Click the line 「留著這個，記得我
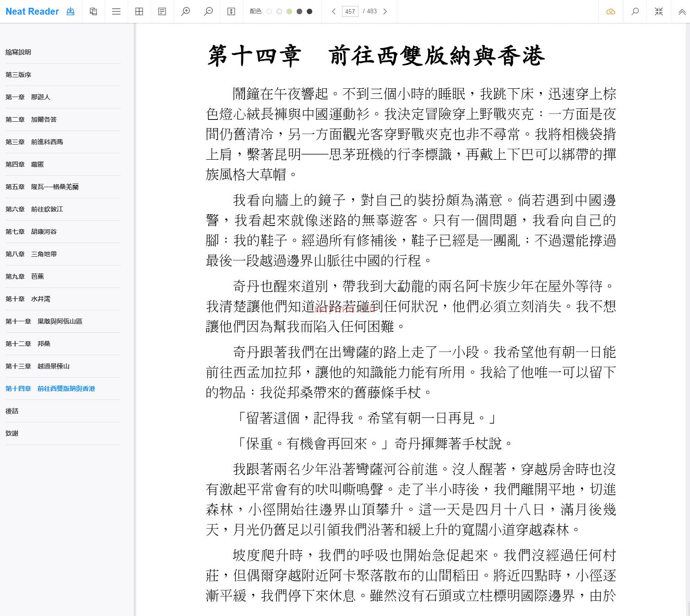 (x=365, y=418)
